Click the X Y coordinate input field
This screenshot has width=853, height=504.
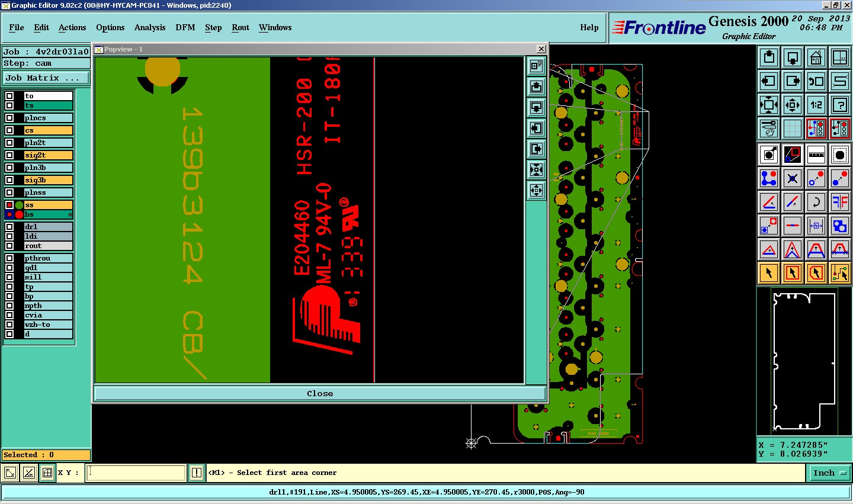tap(136, 473)
